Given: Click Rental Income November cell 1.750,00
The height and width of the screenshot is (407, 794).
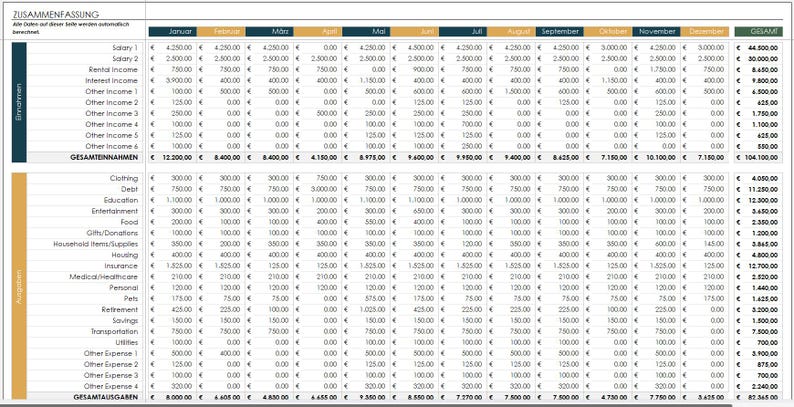Looking at the screenshot, I should [656, 69].
